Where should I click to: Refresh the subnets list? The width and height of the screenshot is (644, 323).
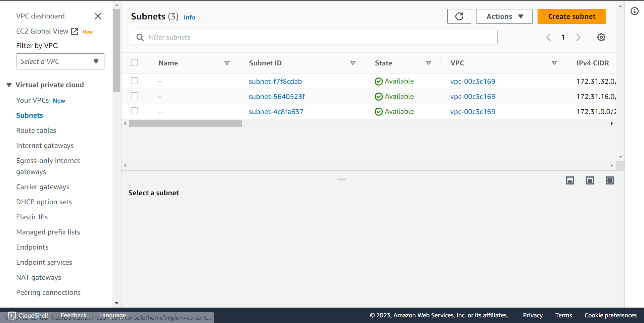coord(459,16)
